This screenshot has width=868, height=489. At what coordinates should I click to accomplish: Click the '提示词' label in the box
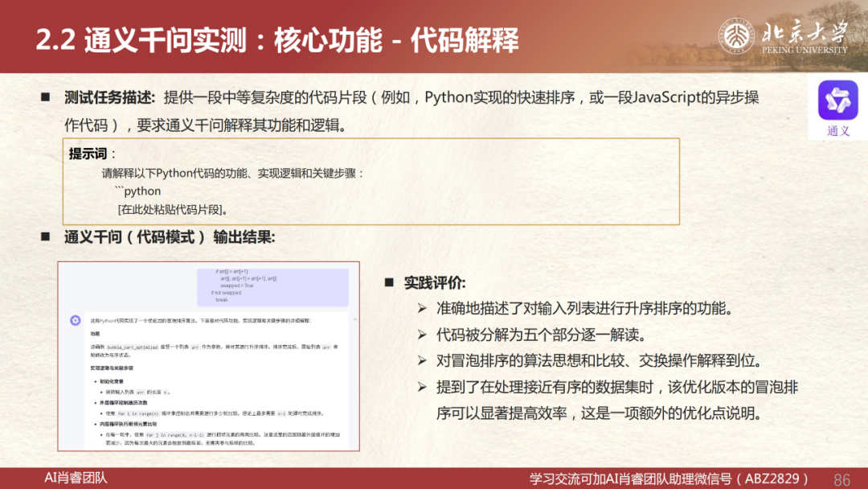88,154
